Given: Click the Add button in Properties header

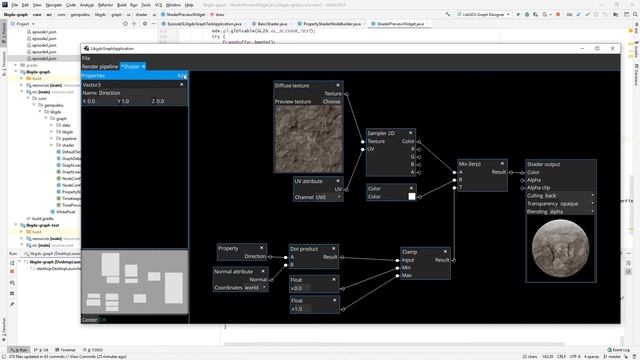Looking at the screenshot, I should [x=181, y=76].
